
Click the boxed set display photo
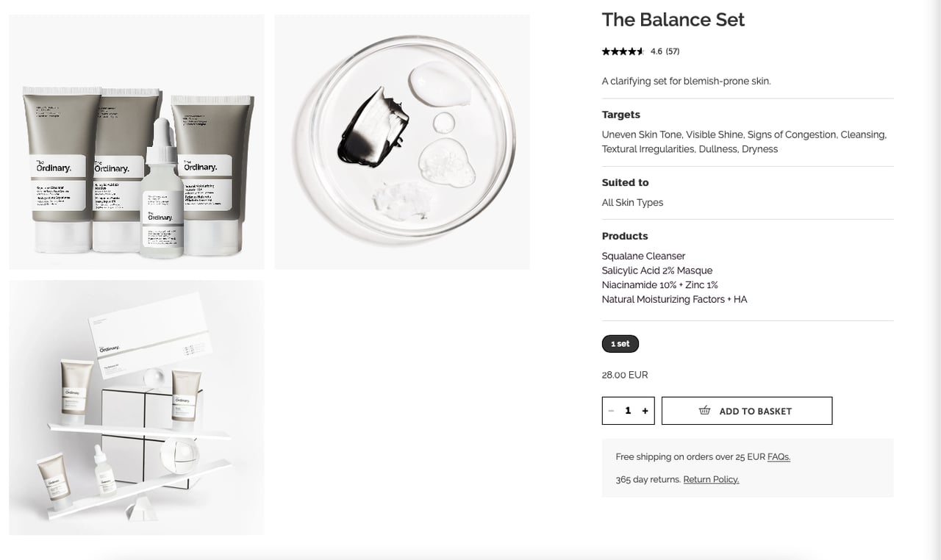(x=136, y=407)
